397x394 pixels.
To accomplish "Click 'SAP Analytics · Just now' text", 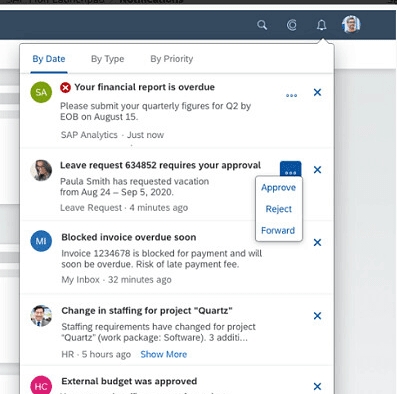I will click(112, 135).
